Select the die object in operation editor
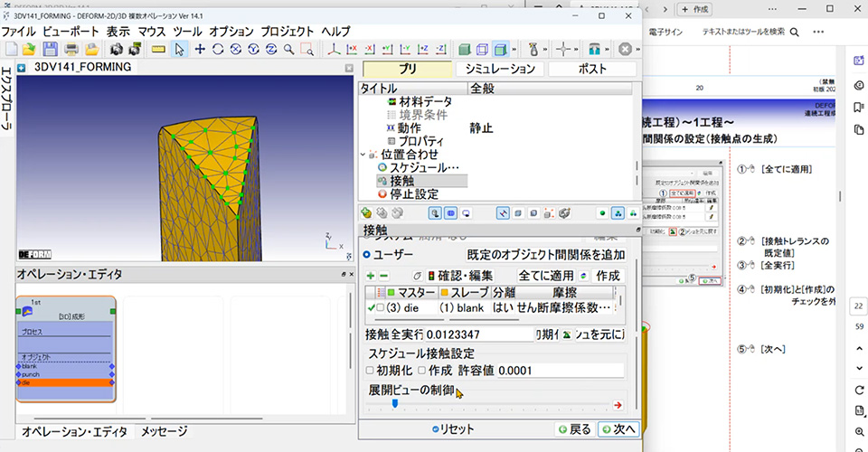This screenshot has height=452, width=868. coord(65,382)
